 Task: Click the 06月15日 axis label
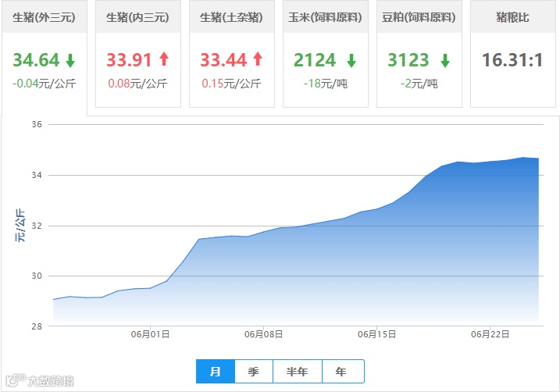376,334
